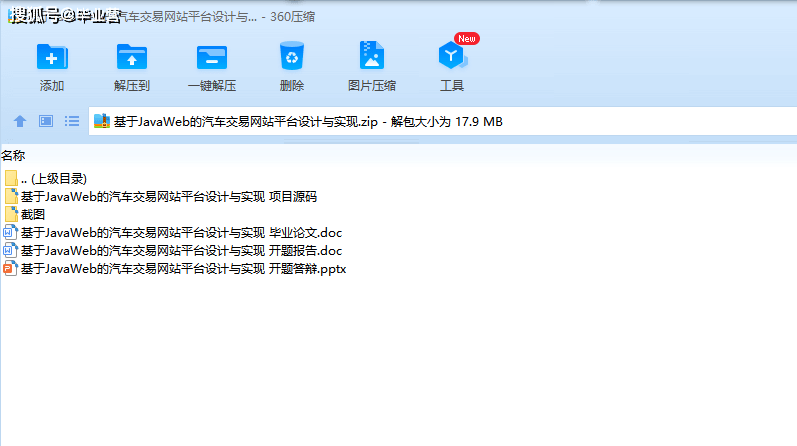This screenshot has height=446, width=797.
Task: Switch to thumbnail icon view mode
Action: tap(46, 121)
